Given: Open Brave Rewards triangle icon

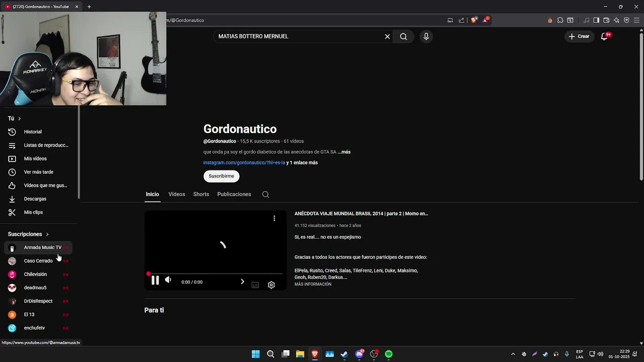Looking at the screenshot, I should tap(486, 20).
